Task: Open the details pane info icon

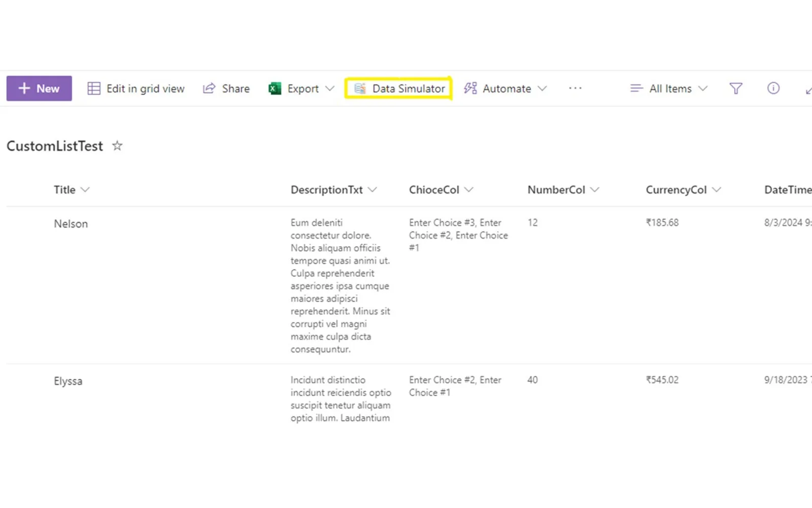Action: tap(773, 88)
